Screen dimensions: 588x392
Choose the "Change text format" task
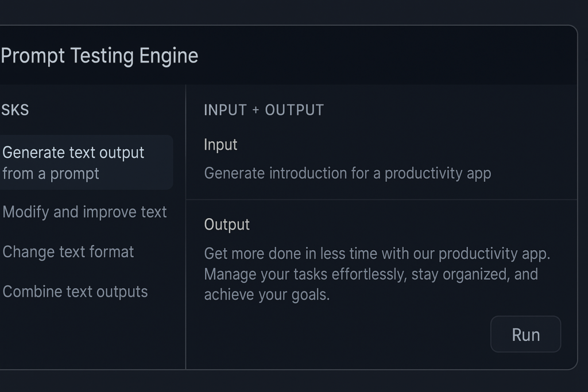(68, 252)
